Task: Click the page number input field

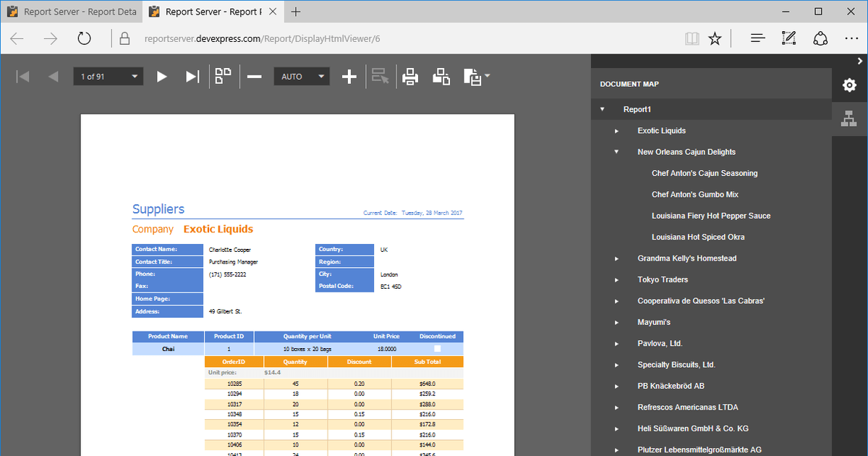Action: (101, 76)
